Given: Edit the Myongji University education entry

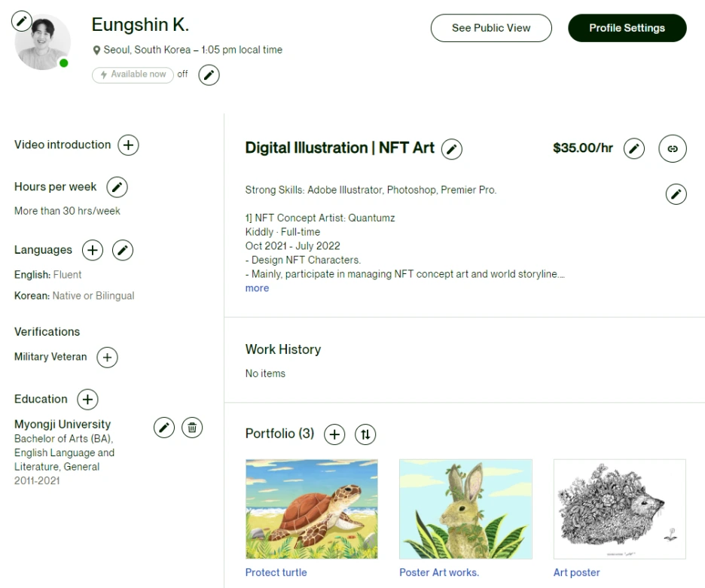Looking at the screenshot, I should click(163, 428).
